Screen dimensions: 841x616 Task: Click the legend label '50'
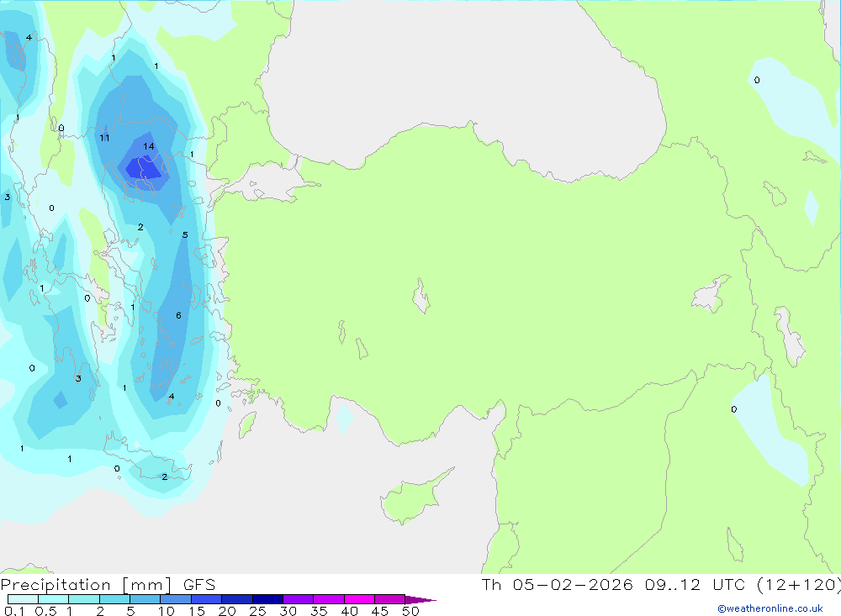(411, 611)
